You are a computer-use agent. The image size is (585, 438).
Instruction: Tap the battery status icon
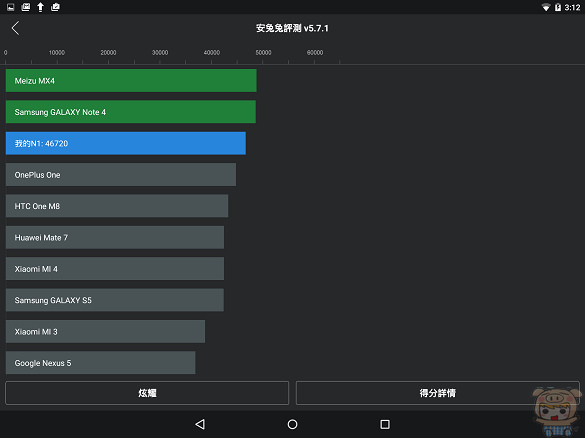click(x=558, y=7)
